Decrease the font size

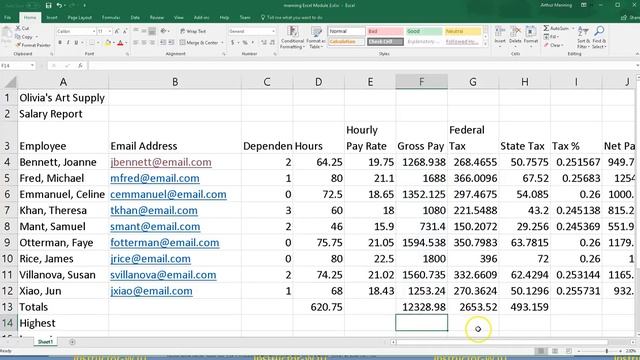pos(125,31)
